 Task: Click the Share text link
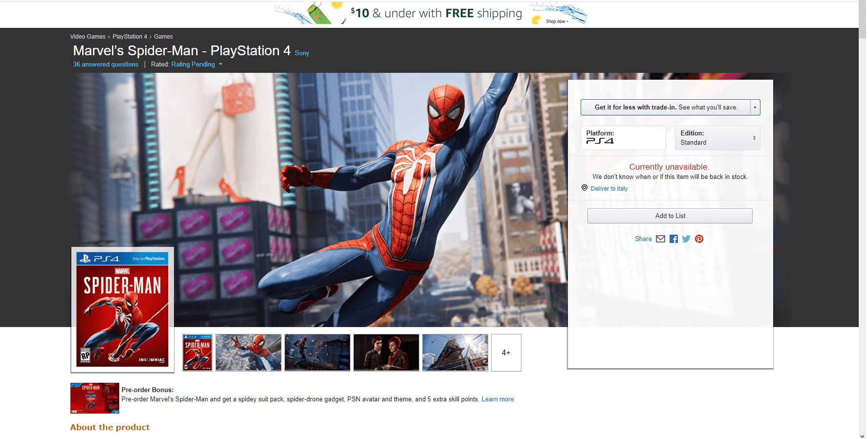point(643,239)
